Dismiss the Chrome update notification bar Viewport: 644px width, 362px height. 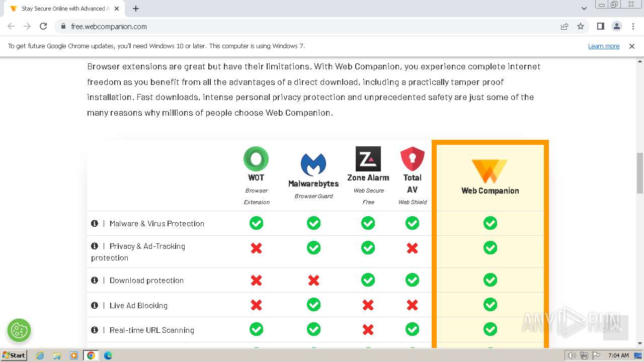(631, 46)
